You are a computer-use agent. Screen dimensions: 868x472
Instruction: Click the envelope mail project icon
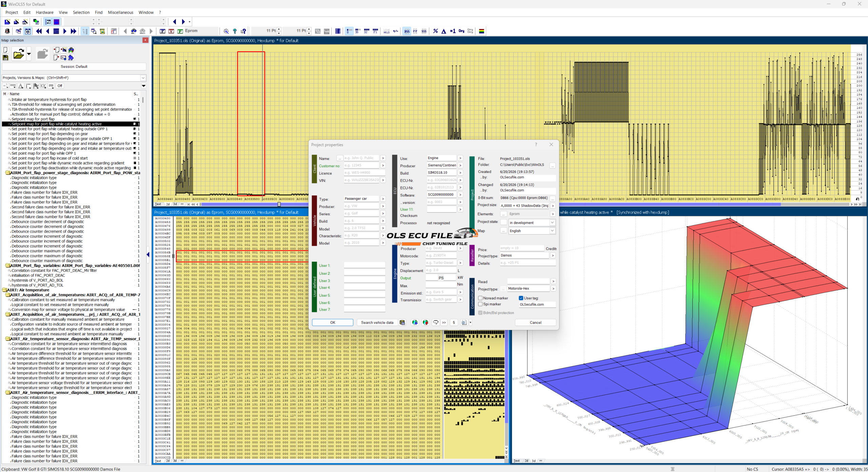(63, 58)
